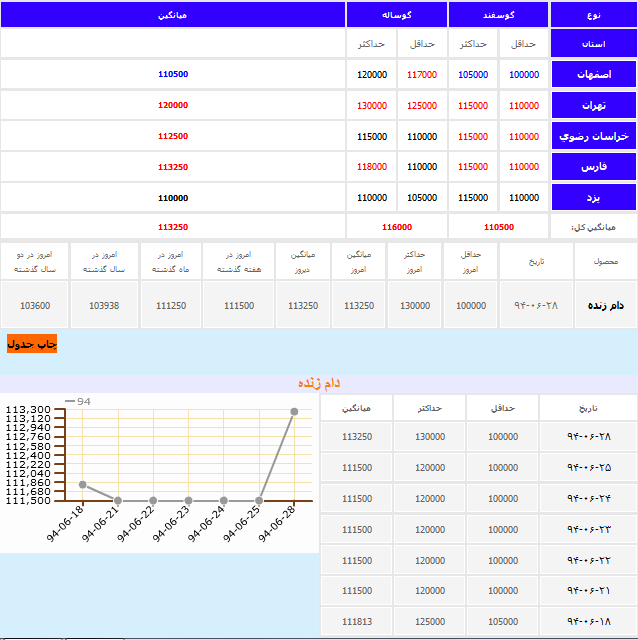638x640 pixels.
Task: Click تهران average value 120000
Action: pos(173,105)
